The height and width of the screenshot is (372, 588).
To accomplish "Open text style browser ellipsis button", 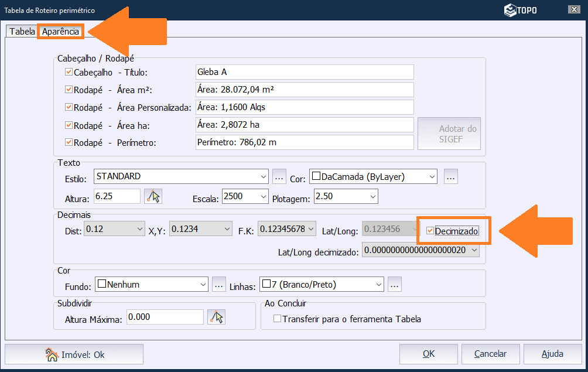I will click(x=279, y=176).
